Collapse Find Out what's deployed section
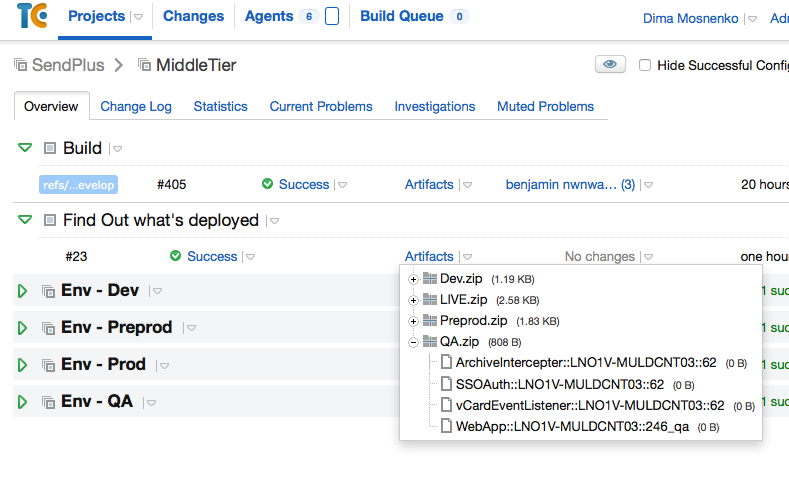 (25, 220)
